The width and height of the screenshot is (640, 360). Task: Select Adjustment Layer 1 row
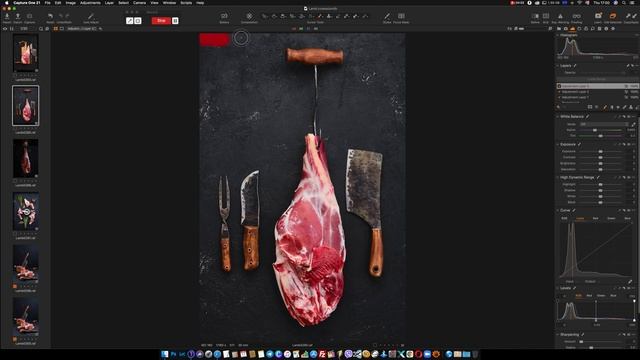pyautogui.click(x=598, y=97)
